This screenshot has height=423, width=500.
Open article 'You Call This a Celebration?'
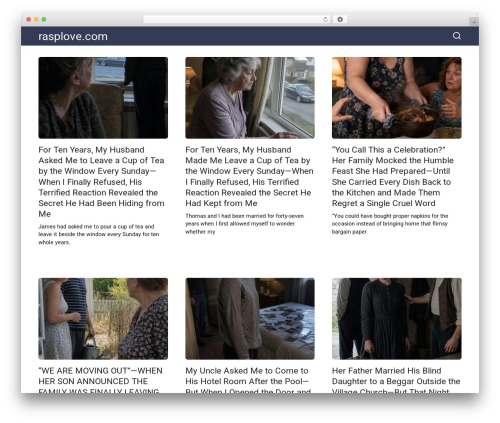(393, 176)
